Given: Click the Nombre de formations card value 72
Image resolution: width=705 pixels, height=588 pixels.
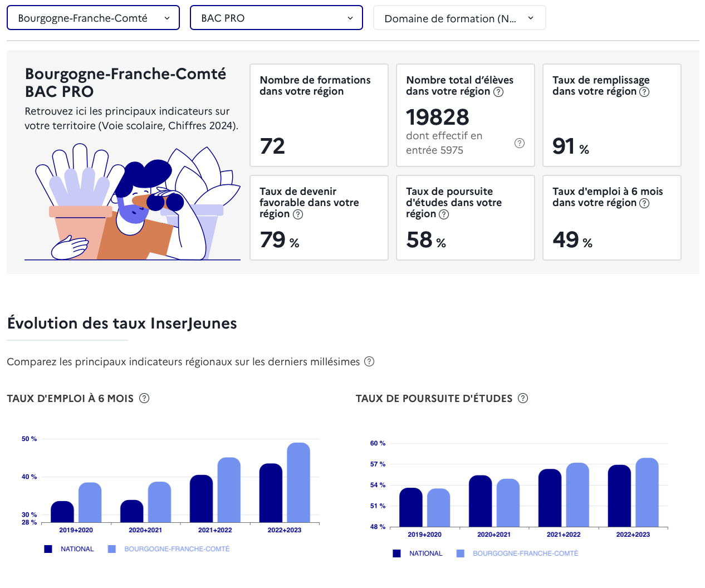Looking at the screenshot, I should (272, 146).
